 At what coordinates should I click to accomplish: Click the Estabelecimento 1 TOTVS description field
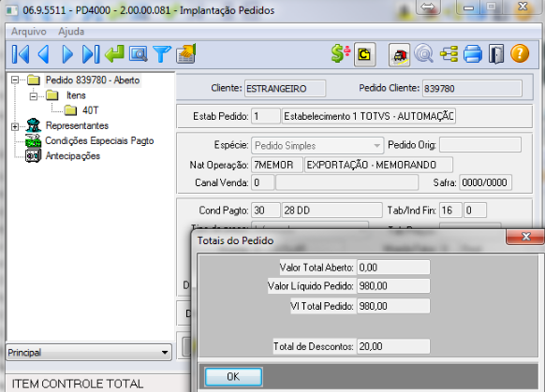pyautogui.click(x=369, y=116)
